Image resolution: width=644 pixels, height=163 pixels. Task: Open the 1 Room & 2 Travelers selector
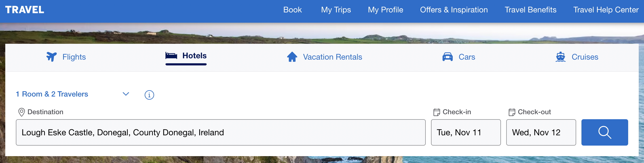click(52, 94)
